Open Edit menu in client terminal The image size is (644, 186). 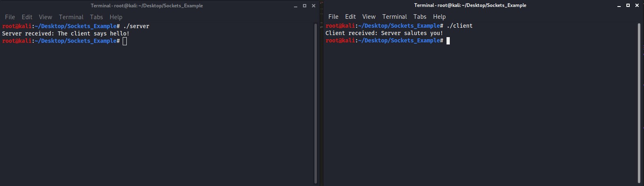350,17
